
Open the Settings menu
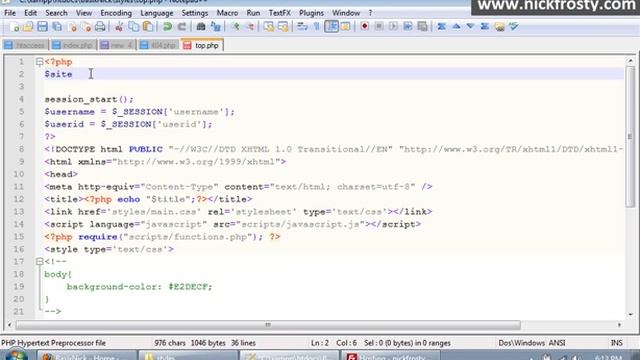(x=195, y=13)
